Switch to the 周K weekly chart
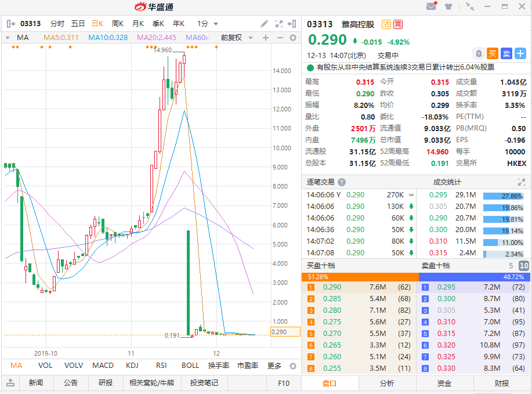 tap(118, 24)
